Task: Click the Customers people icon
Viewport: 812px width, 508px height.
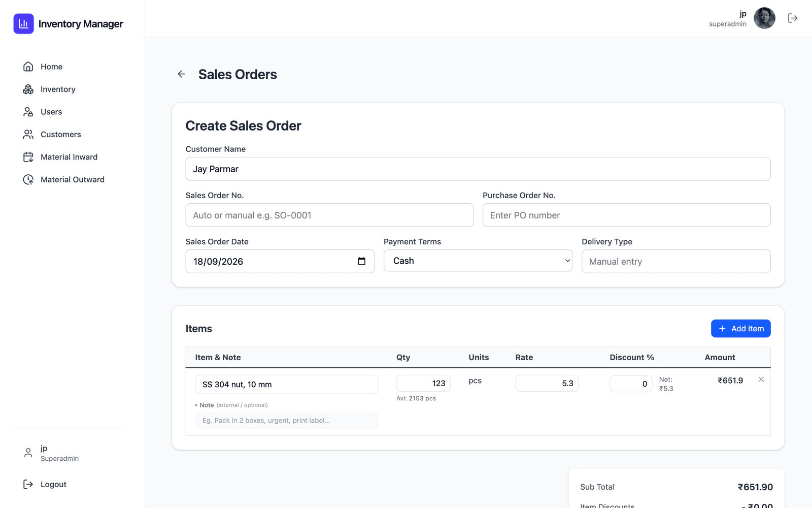Action: 28,134
